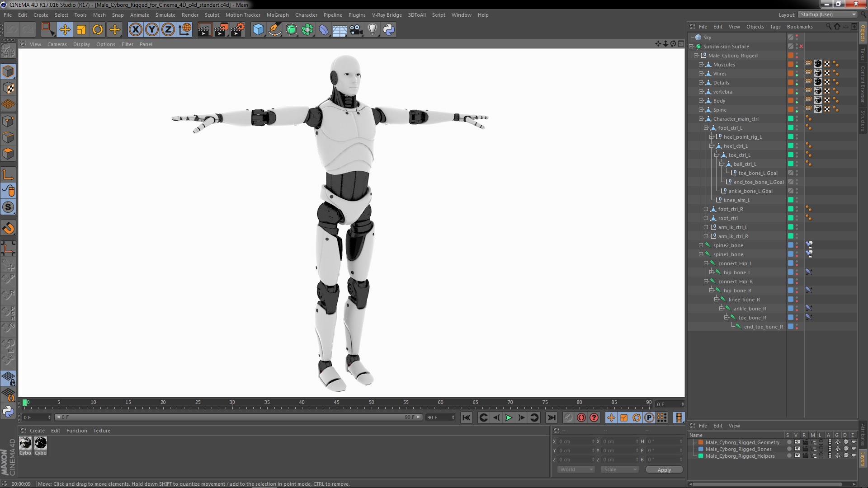Open the V-Ray Bridge menu
Image resolution: width=868 pixels, height=488 pixels.
387,15
